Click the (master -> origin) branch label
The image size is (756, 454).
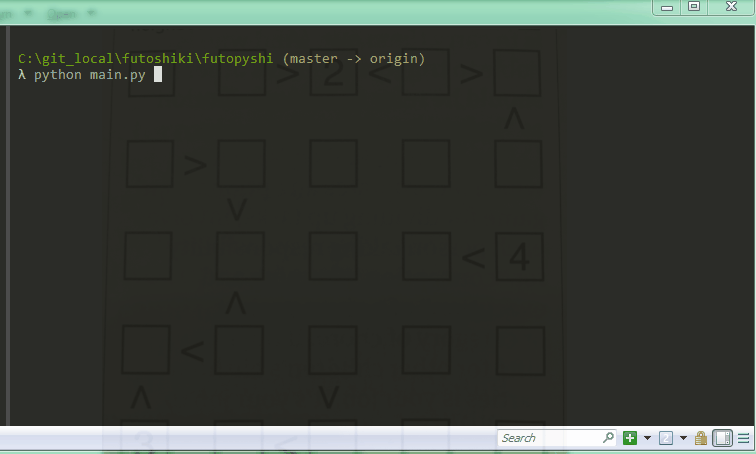point(354,59)
